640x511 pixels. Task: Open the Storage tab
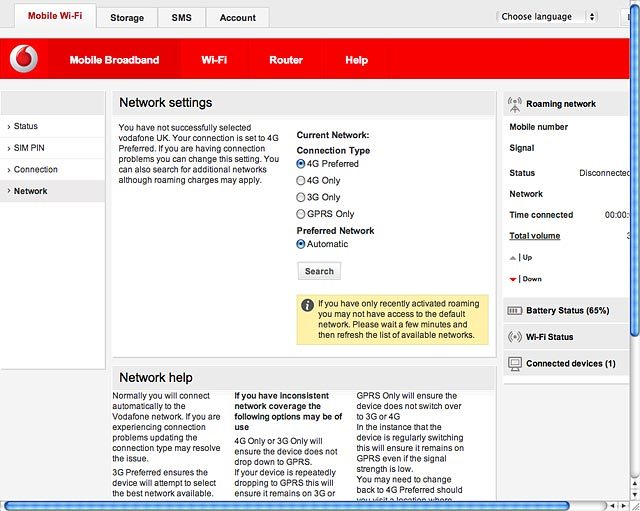[x=127, y=18]
